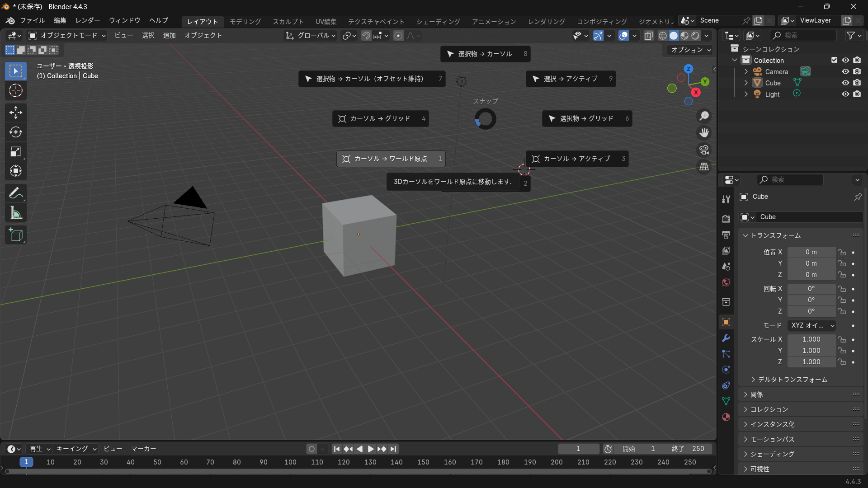Open Global transform orientation dropdown
This screenshot has width=868, height=488.
311,36
